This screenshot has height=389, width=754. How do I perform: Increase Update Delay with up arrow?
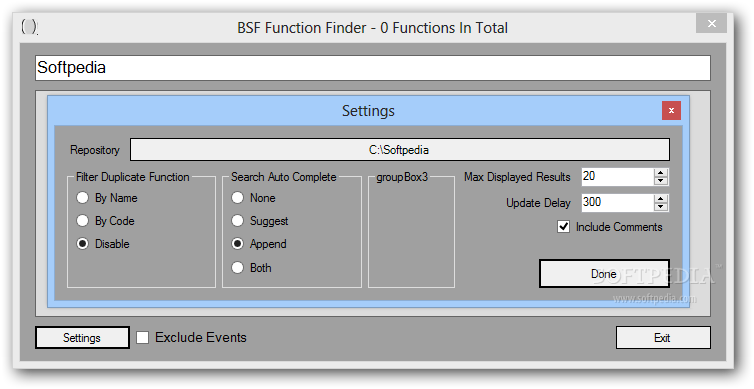pos(661,199)
